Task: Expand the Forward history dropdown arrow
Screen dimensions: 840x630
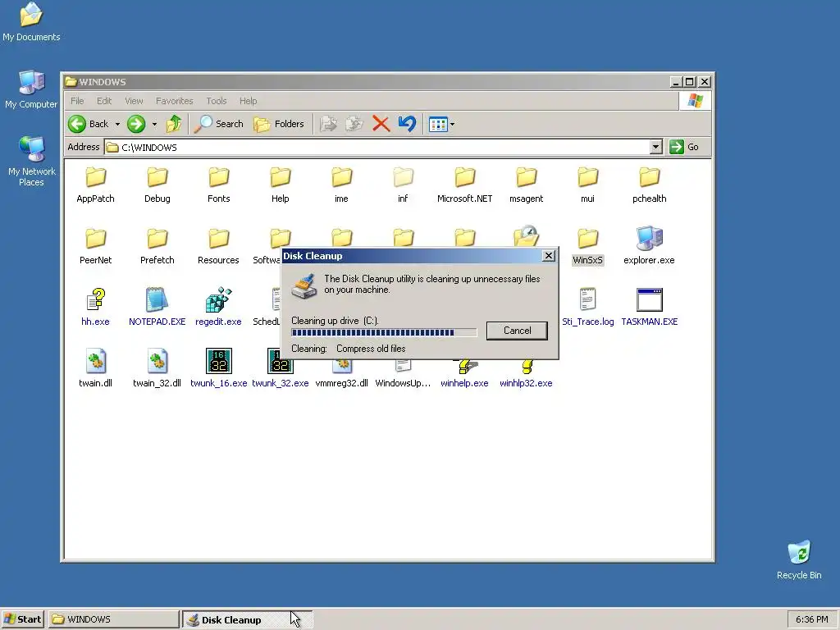Action: pyautogui.click(x=154, y=125)
